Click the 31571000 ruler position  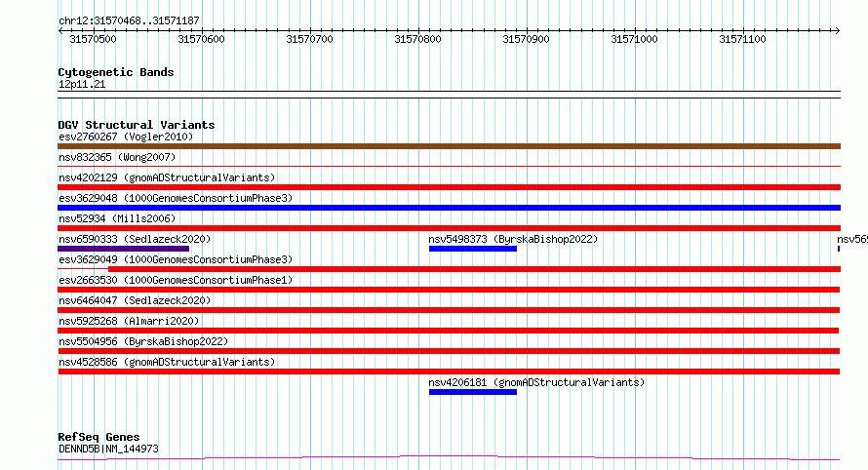tap(634, 39)
